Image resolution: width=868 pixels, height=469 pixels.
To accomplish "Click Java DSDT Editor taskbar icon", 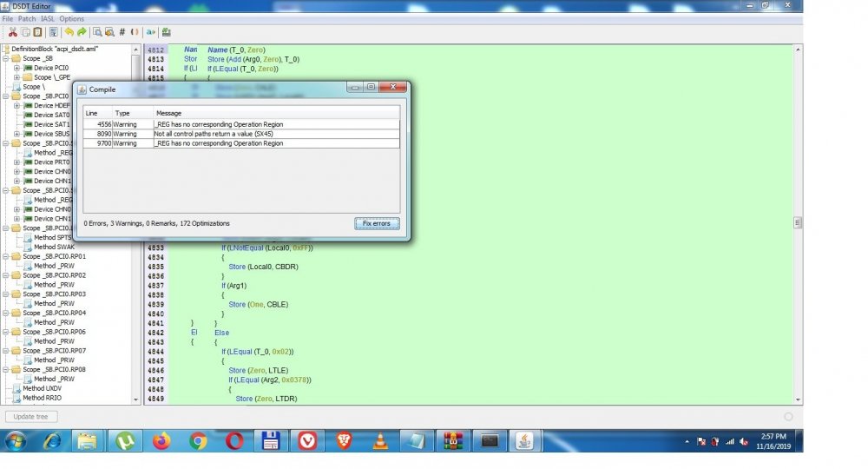I will point(524,440).
